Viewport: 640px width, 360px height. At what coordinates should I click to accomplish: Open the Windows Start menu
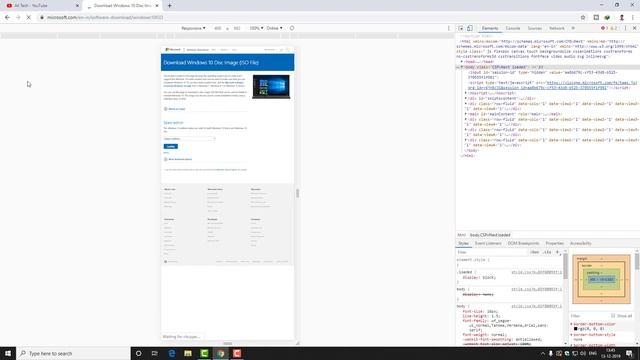click(x=8, y=353)
